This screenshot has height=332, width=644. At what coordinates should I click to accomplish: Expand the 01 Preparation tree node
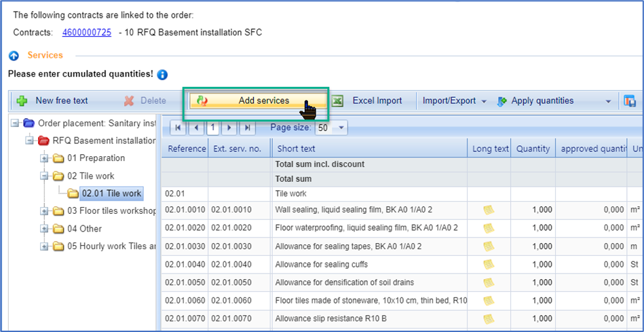coord(45,158)
